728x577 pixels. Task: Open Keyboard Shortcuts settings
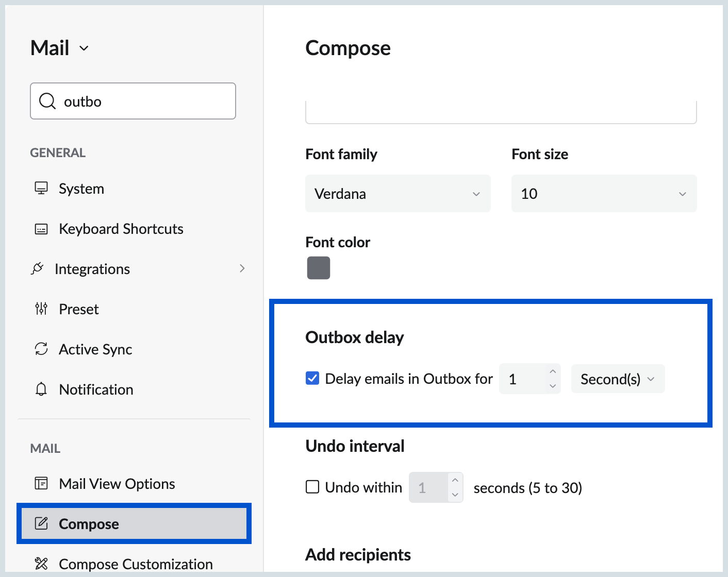121,229
